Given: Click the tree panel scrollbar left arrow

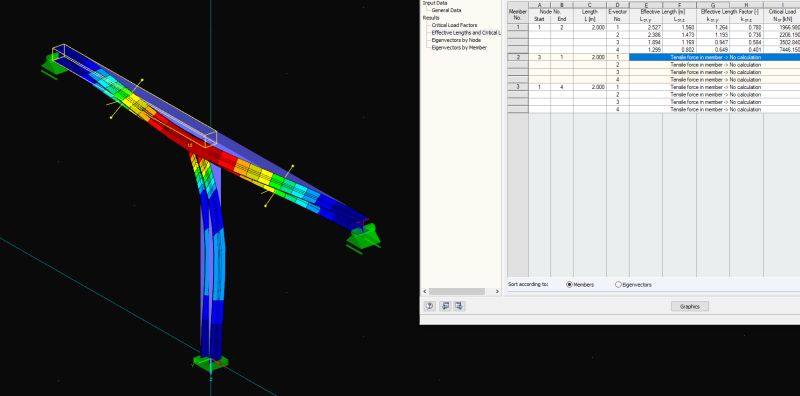Looking at the screenshot, I should [x=425, y=291].
